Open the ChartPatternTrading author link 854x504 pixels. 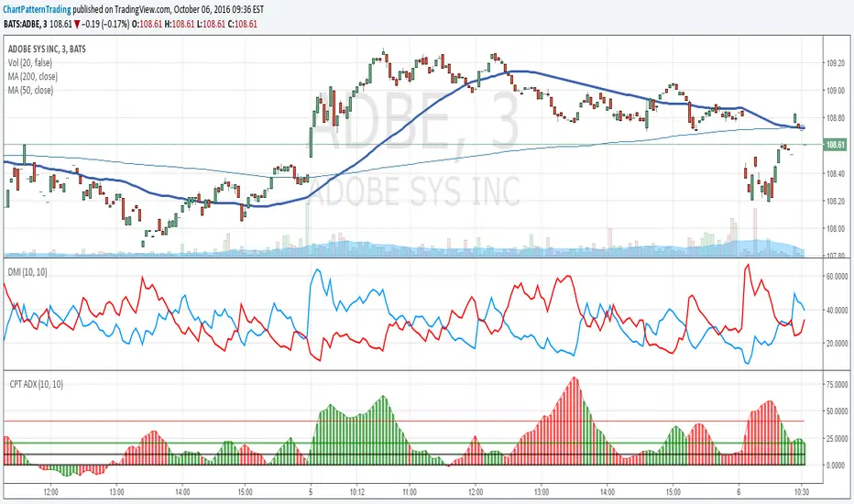coord(37,9)
